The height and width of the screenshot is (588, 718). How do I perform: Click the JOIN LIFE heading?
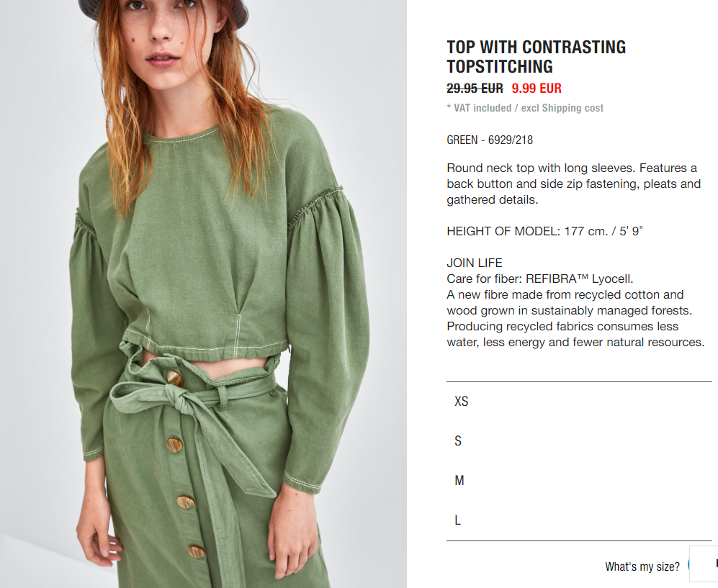[475, 263]
